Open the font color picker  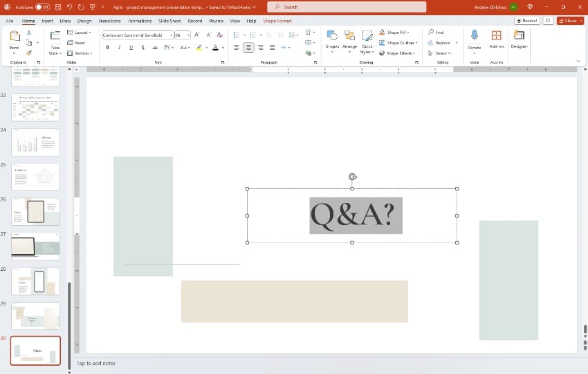(x=222, y=47)
